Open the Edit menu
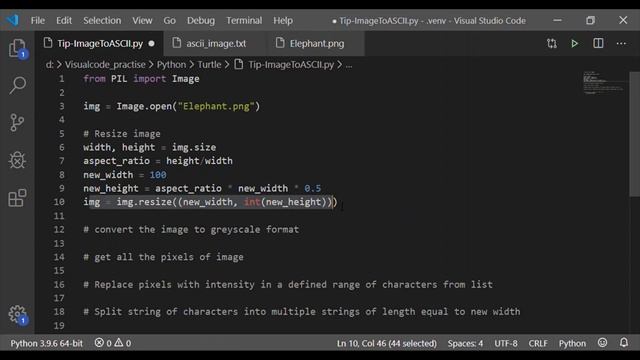Screen dimensions: 640x360 (64, 20)
